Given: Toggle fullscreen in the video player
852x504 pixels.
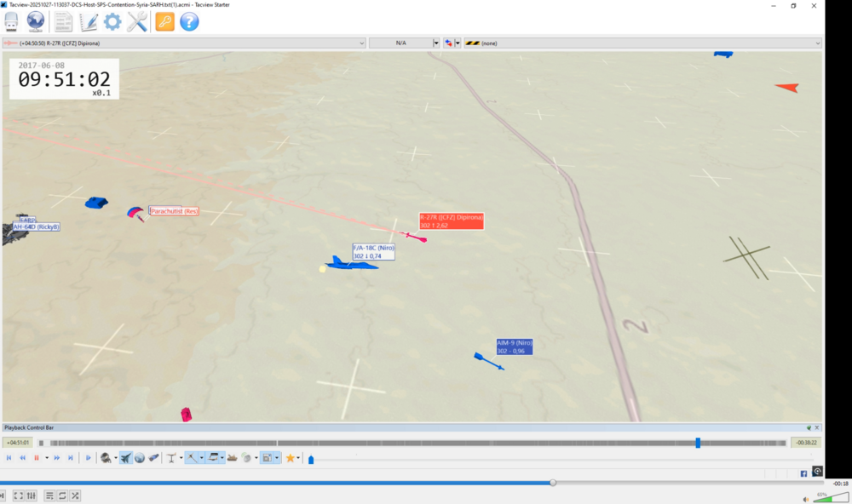Looking at the screenshot, I should (x=18, y=495).
